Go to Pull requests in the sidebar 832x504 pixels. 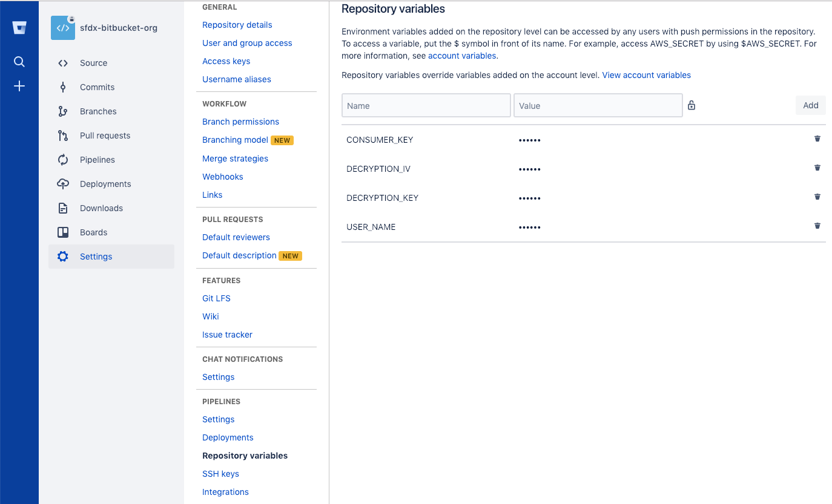tap(105, 136)
